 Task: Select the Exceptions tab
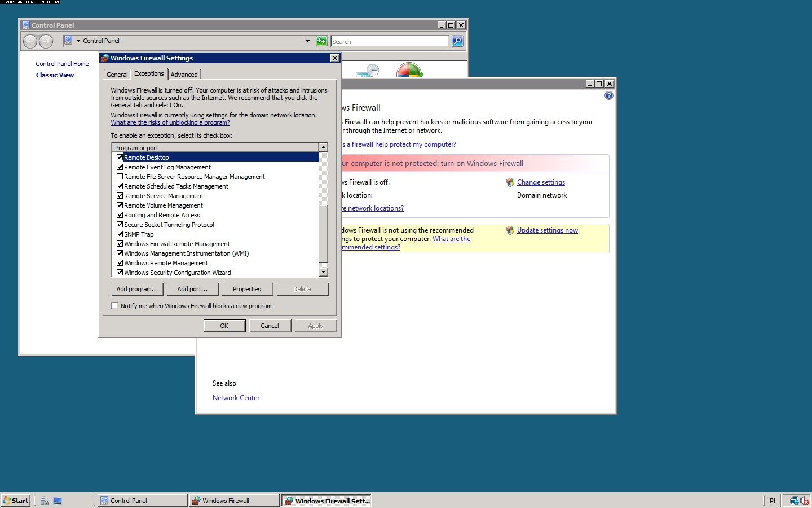(149, 73)
